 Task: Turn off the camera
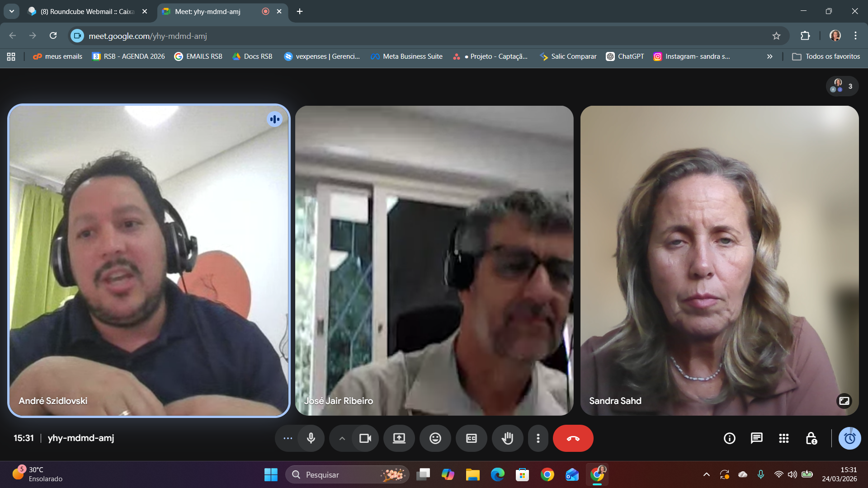click(x=365, y=438)
